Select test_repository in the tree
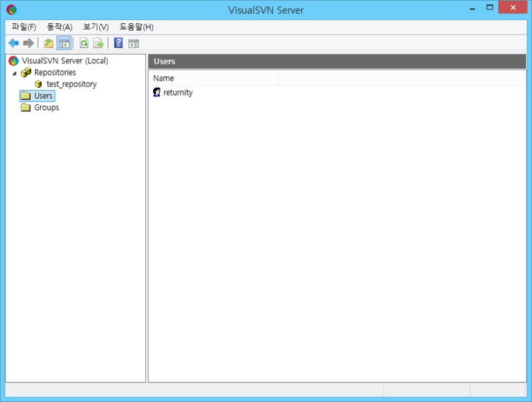This screenshot has width=532, height=402. (x=72, y=84)
